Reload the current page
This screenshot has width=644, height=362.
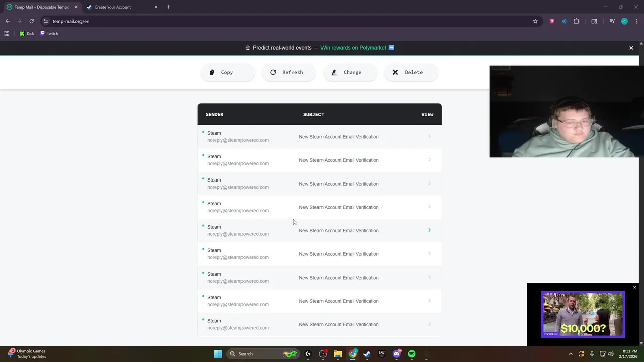(x=31, y=21)
